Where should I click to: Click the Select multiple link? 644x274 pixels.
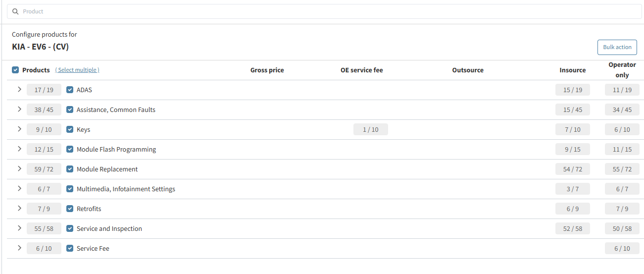tap(77, 70)
